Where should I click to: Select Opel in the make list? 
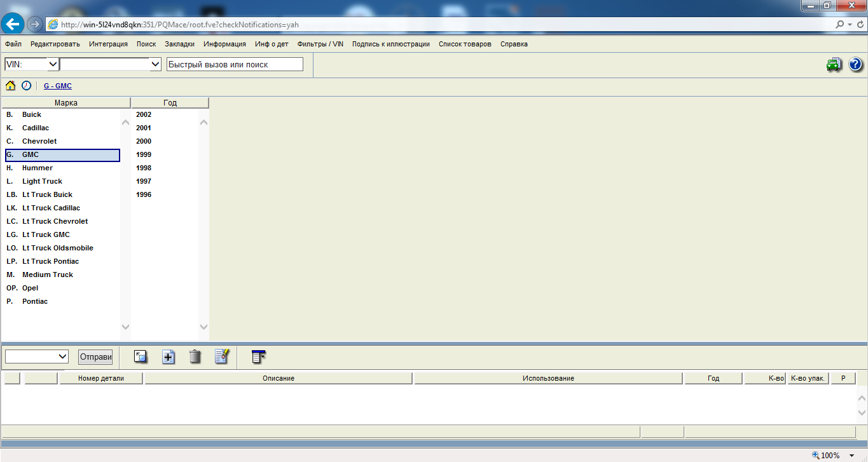coord(62,288)
